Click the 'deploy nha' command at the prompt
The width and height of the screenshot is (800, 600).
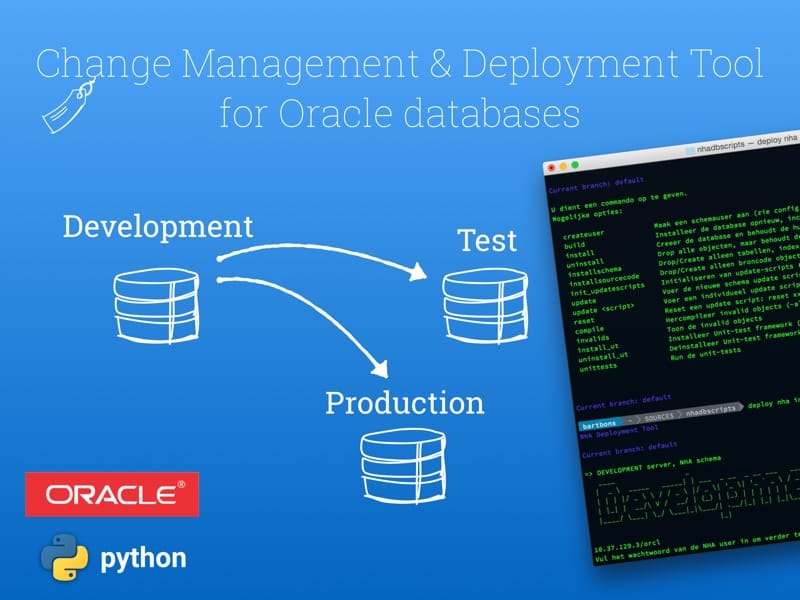[x=768, y=404]
